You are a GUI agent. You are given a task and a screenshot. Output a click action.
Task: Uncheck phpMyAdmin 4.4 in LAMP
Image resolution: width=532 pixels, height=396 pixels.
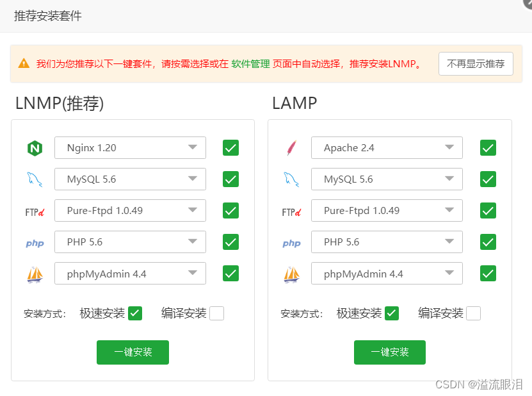pyautogui.click(x=488, y=274)
